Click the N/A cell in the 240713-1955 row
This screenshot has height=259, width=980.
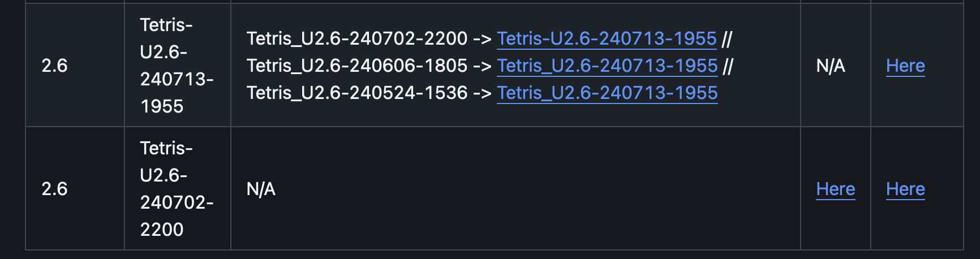(830, 66)
